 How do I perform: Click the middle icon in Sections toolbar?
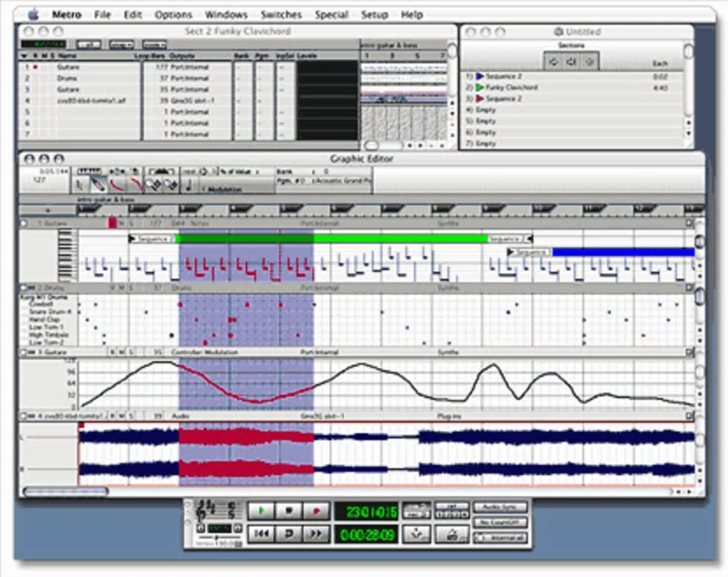click(572, 61)
